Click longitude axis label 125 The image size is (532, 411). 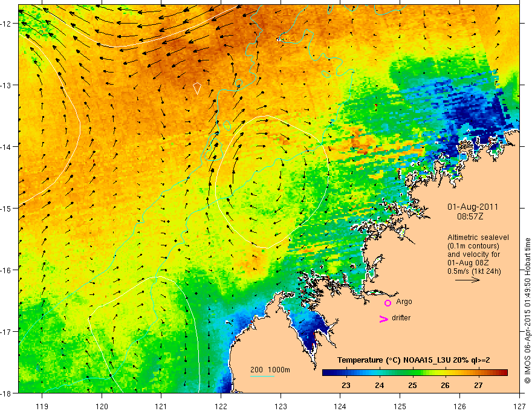(x=400, y=406)
